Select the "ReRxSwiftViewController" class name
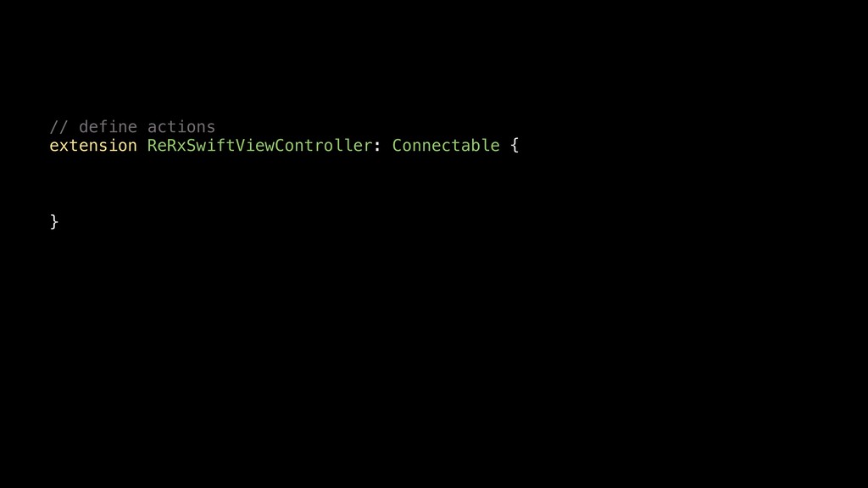The height and width of the screenshot is (488, 868). [x=259, y=146]
